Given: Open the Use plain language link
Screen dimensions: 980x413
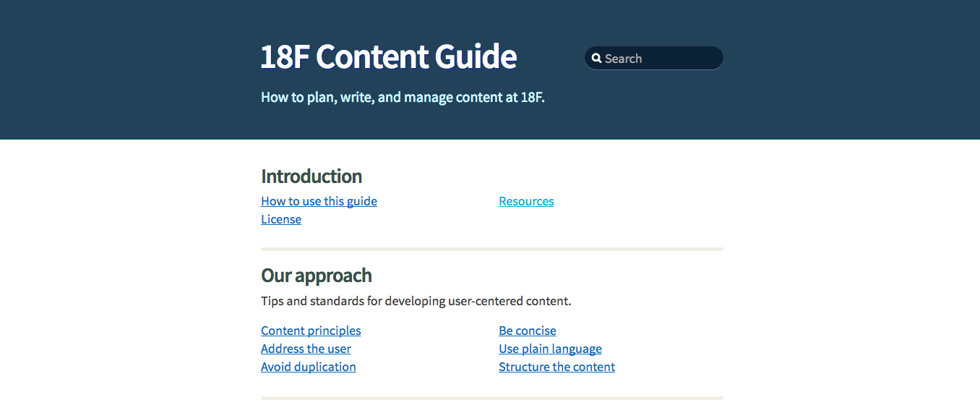Looking at the screenshot, I should coord(550,349).
